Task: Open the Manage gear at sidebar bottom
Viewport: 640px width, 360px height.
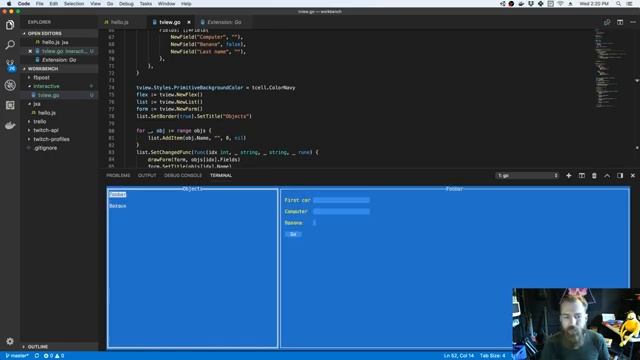Action: (10, 341)
